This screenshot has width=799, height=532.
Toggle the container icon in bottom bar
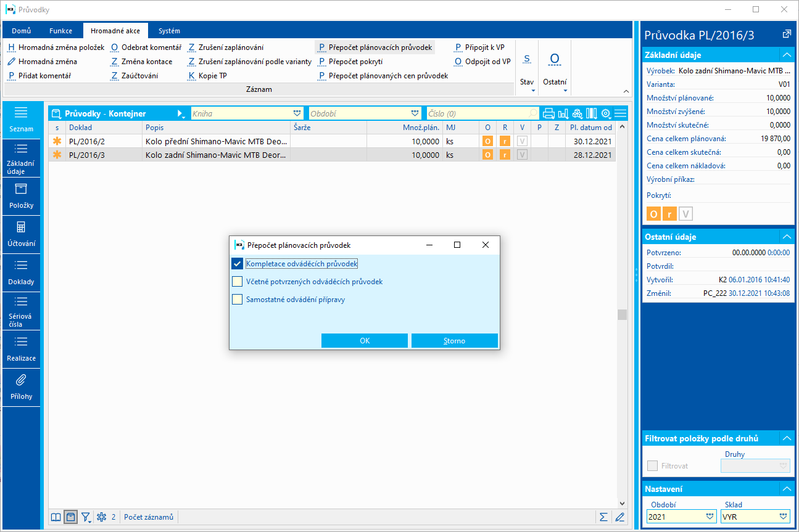coord(71,517)
